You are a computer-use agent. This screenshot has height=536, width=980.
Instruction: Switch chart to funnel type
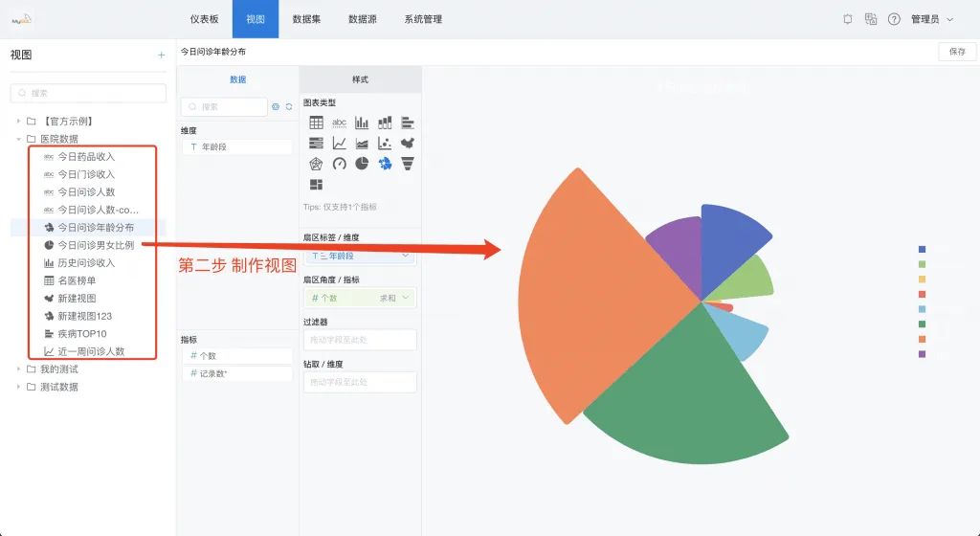[408, 164]
